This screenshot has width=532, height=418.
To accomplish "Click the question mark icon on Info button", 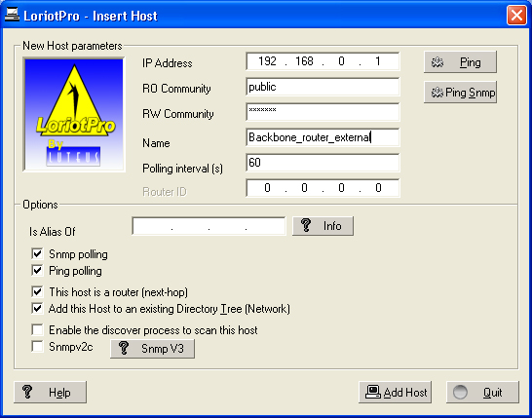I will click(x=306, y=225).
